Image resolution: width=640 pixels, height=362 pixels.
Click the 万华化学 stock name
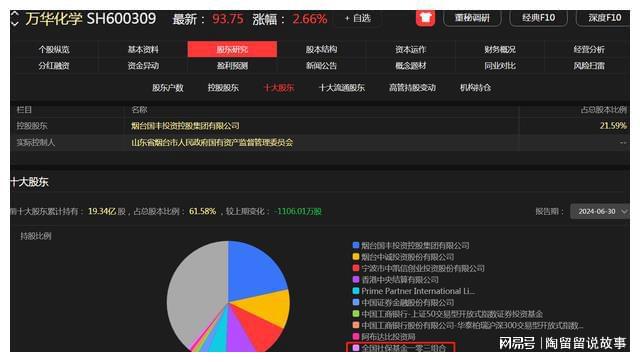pyautogui.click(x=53, y=18)
